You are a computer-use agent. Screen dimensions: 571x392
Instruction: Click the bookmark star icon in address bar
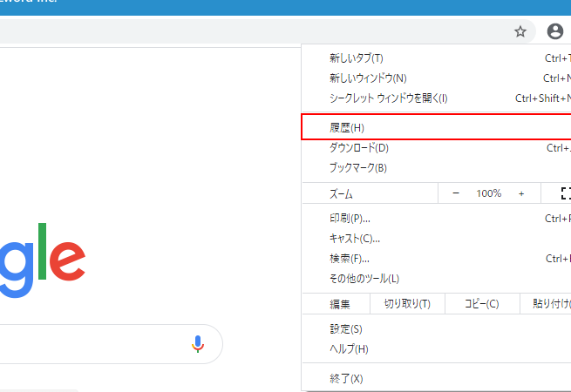[x=520, y=31]
